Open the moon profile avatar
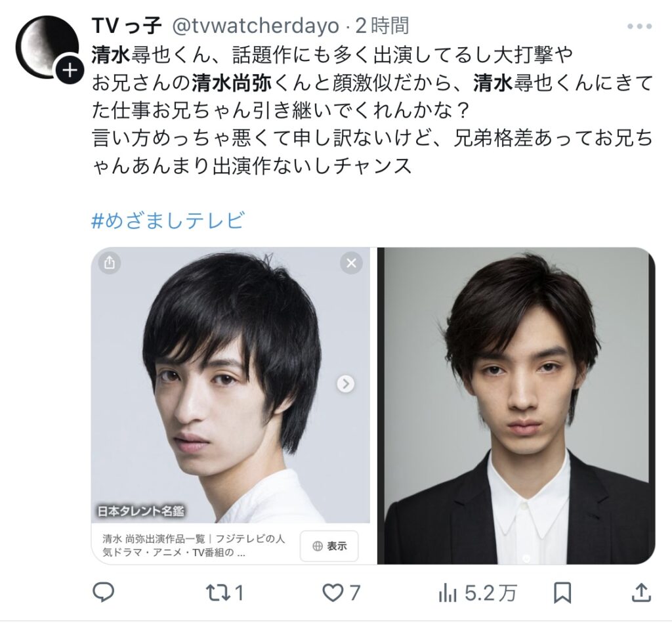The width and height of the screenshot is (672, 623). [47, 47]
